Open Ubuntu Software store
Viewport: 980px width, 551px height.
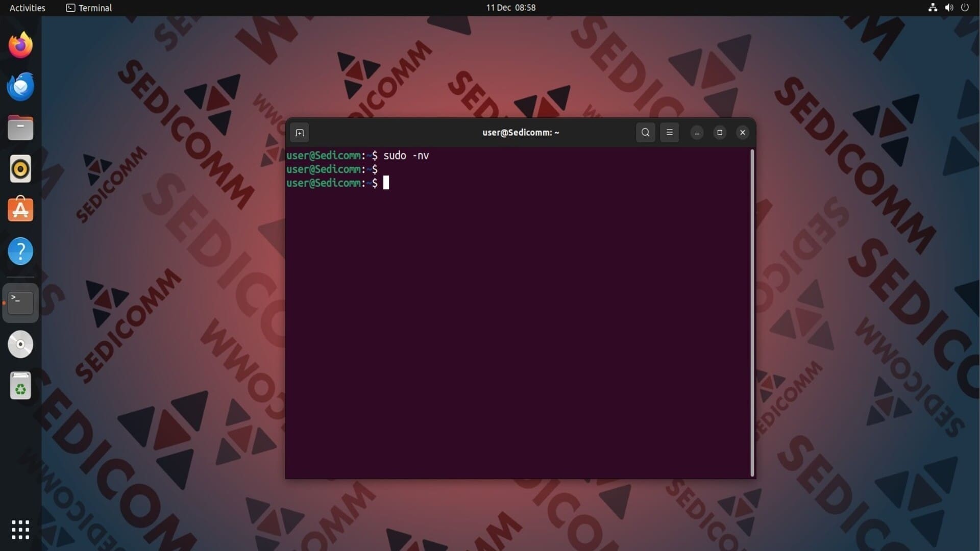20,210
